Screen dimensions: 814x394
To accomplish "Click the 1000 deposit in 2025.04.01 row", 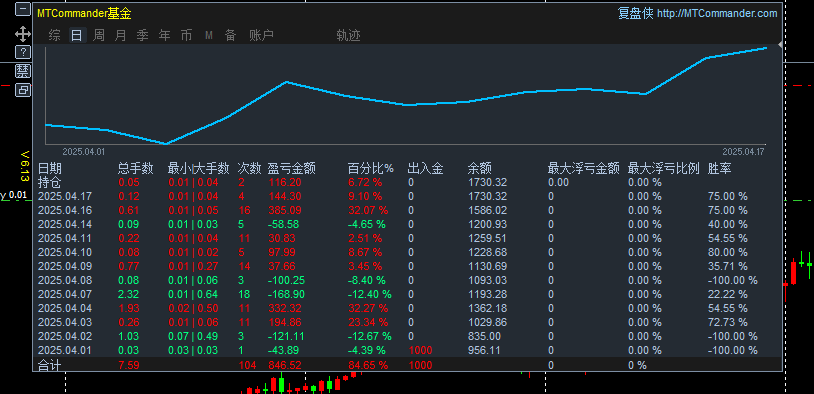I will pos(420,350).
